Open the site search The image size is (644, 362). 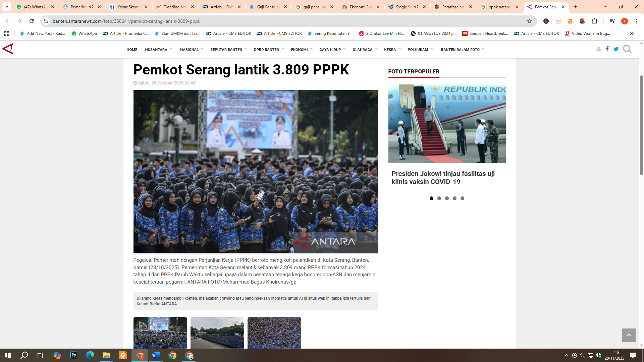627,49
